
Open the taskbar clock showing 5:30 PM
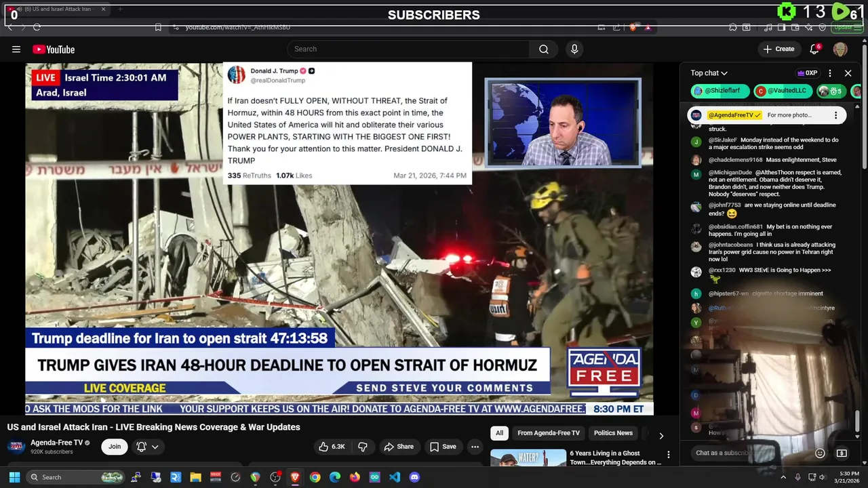pos(848,477)
